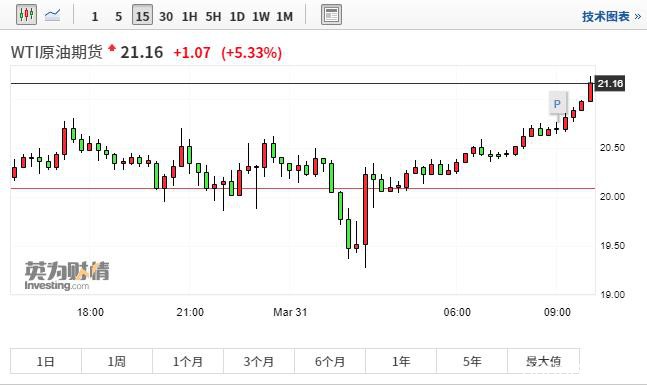
Task: Click the 18:00 time axis label
Action: tap(90, 312)
